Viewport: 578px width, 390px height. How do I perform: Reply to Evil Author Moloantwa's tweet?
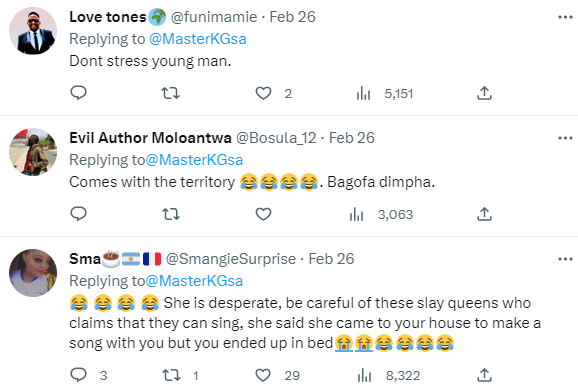tap(79, 214)
